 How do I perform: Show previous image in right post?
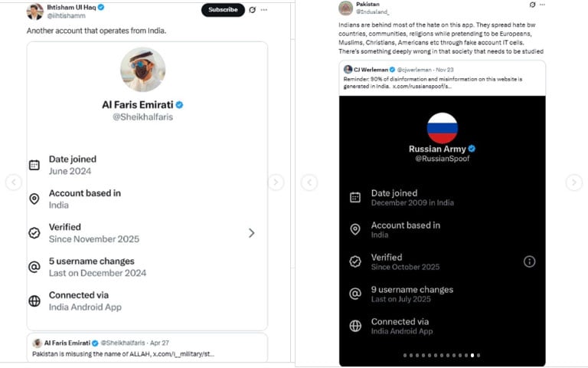tap(309, 182)
